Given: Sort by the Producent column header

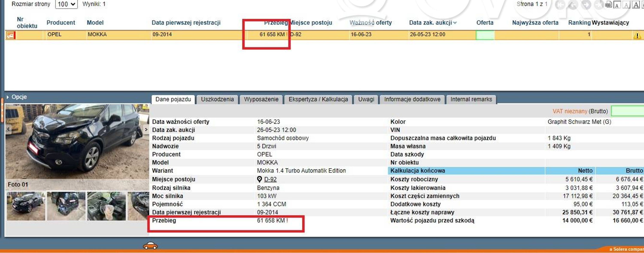Looking at the screenshot, I should click(61, 23).
